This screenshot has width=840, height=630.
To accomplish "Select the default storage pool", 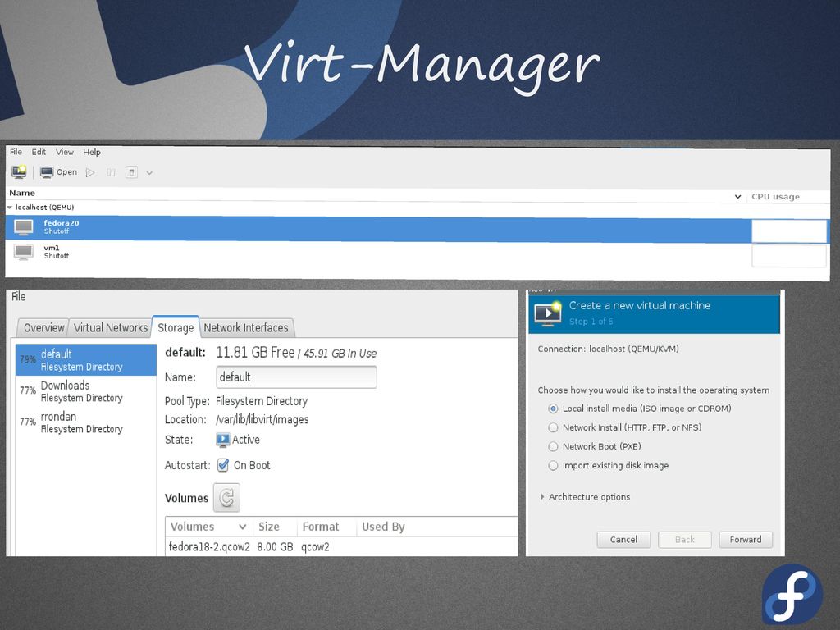I will [x=86, y=360].
